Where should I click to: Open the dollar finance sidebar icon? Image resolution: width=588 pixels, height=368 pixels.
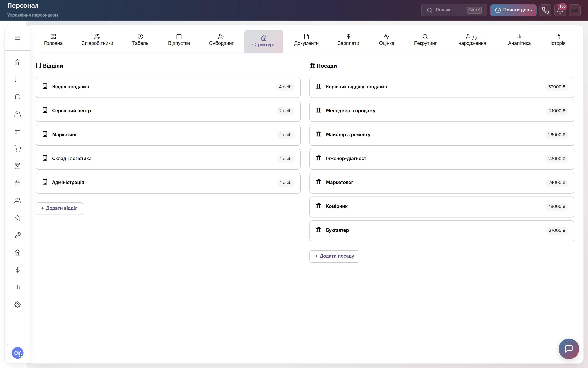coord(17,270)
